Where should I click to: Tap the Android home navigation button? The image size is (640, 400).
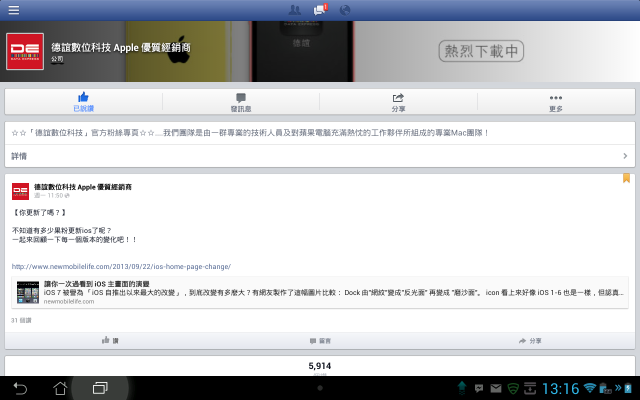click(60, 388)
